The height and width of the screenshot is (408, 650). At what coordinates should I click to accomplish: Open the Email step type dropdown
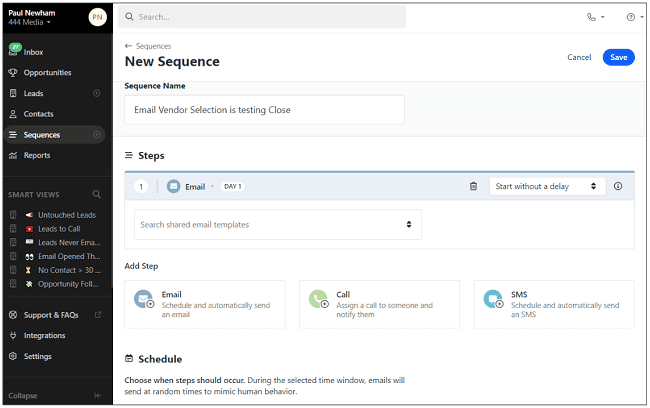point(194,186)
